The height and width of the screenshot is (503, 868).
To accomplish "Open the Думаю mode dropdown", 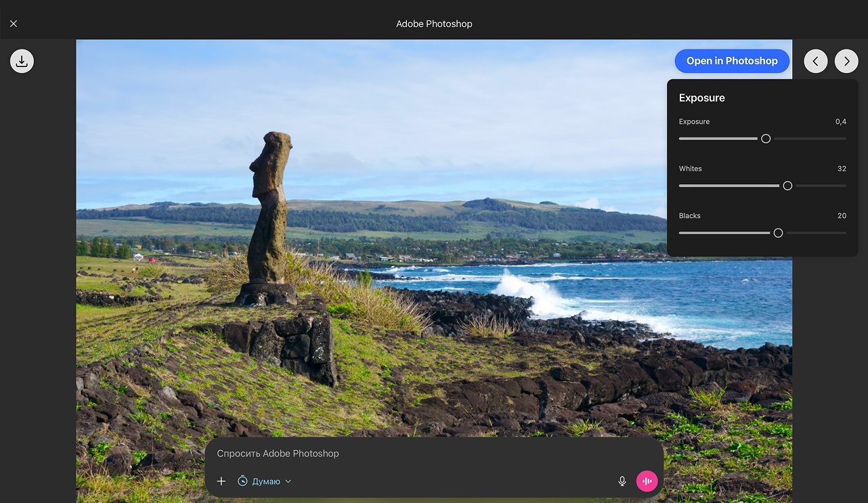I will 265,481.
